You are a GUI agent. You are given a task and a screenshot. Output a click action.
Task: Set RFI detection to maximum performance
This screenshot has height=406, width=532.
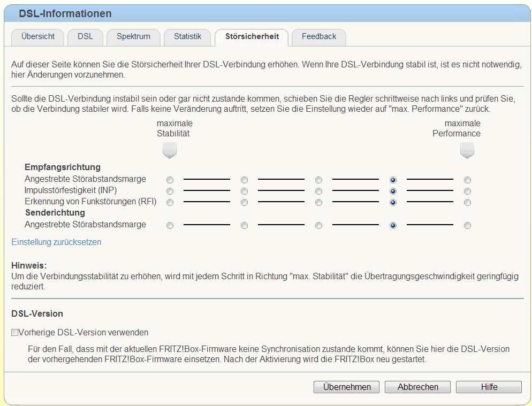point(468,203)
